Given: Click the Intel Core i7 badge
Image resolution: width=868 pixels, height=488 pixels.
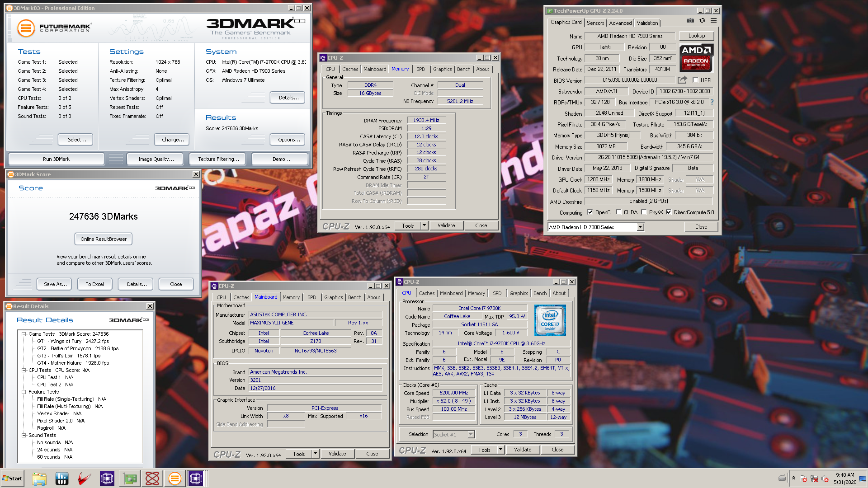Looking at the screenshot, I should tap(550, 320).
